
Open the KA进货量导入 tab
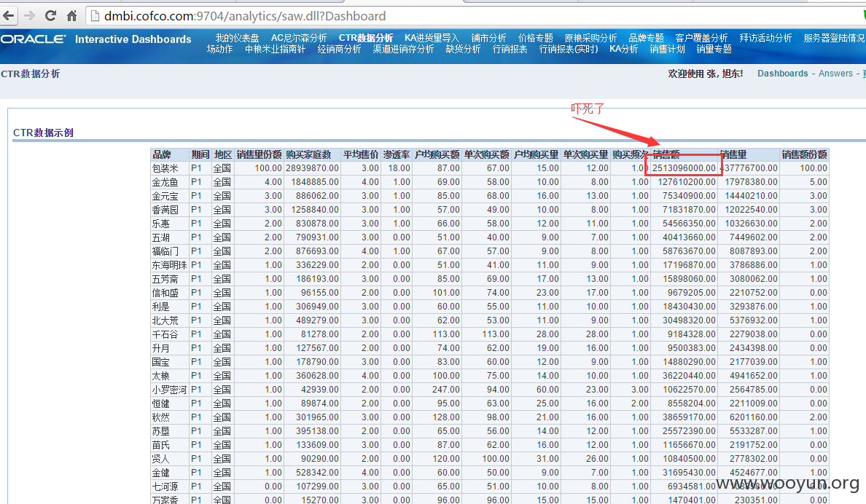pos(432,38)
